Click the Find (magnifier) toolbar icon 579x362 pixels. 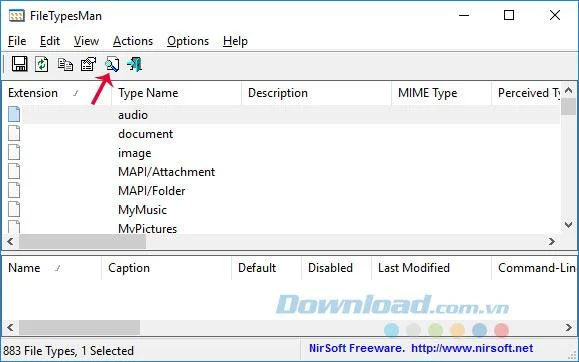[x=112, y=64]
